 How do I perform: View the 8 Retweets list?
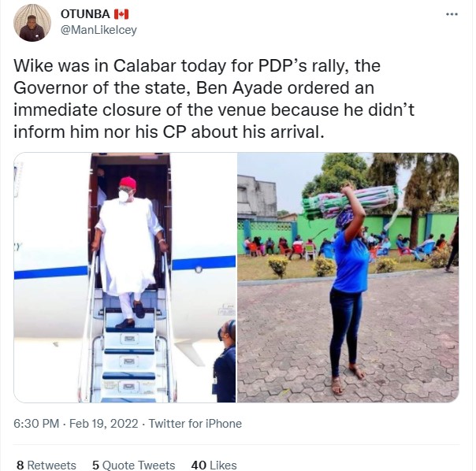[x=46, y=465]
